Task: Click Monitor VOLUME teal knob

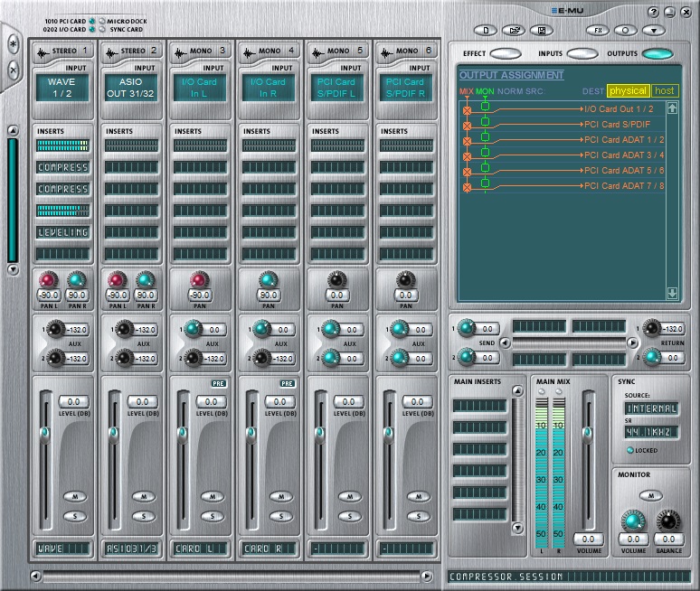Action: click(x=633, y=521)
